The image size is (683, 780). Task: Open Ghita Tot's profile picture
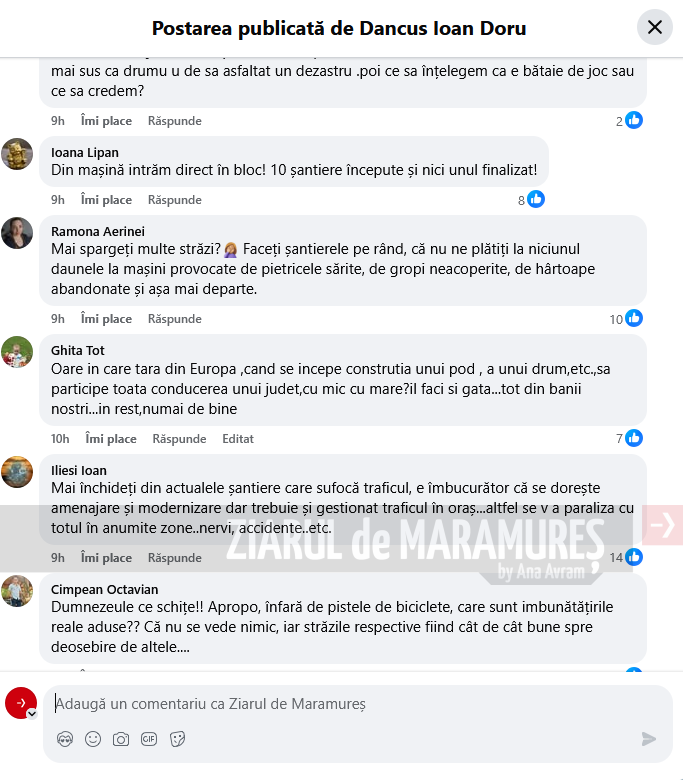[x=17, y=352]
